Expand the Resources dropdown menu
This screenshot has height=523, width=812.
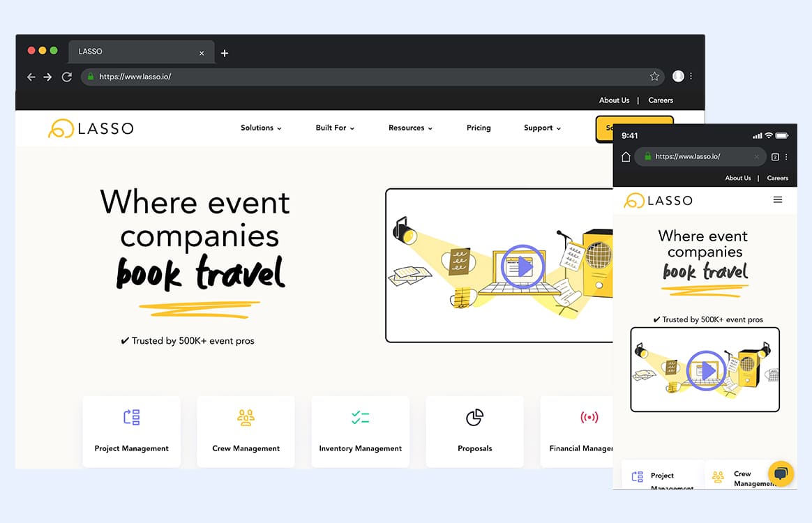point(410,128)
